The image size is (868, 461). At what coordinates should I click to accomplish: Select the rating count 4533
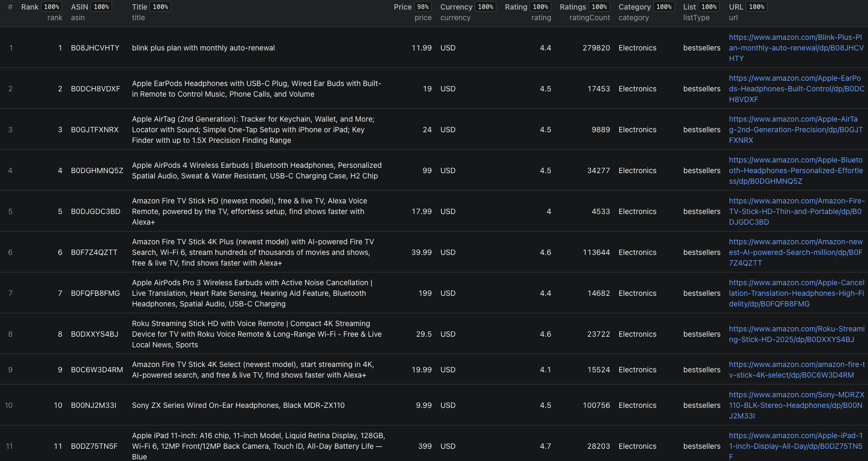pyautogui.click(x=601, y=211)
